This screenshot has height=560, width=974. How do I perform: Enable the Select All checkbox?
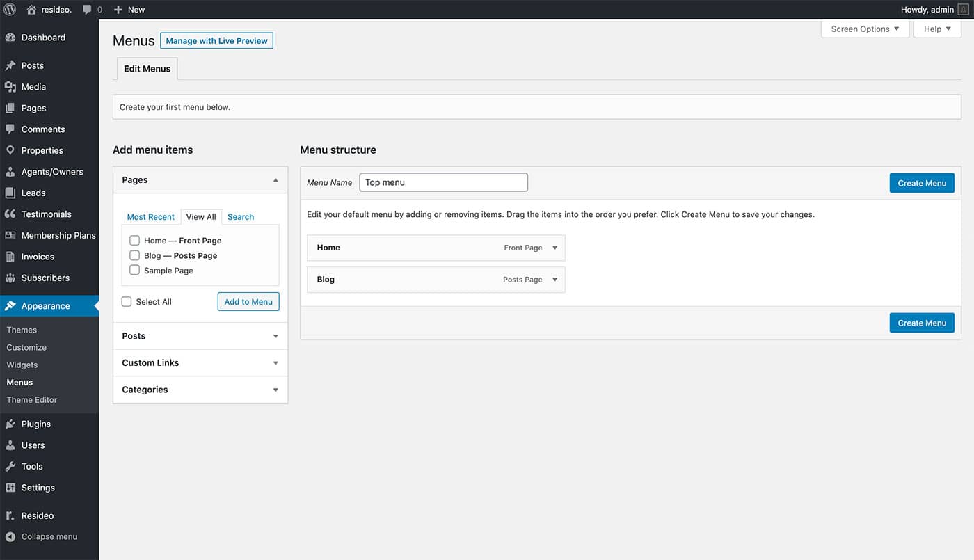pyautogui.click(x=127, y=302)
